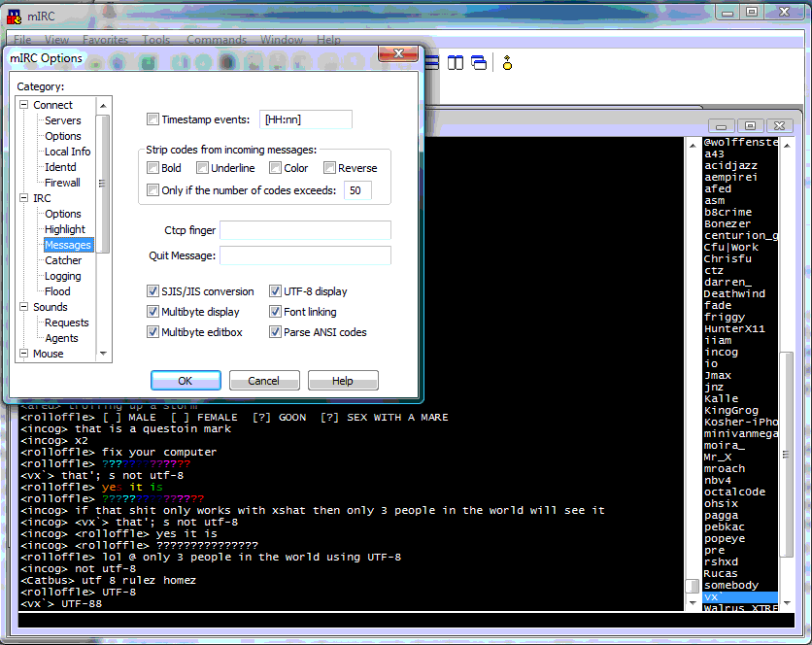Screen dimensions: 812x645
Task: Select Identd in the category tree
Action: coord(60,167)
